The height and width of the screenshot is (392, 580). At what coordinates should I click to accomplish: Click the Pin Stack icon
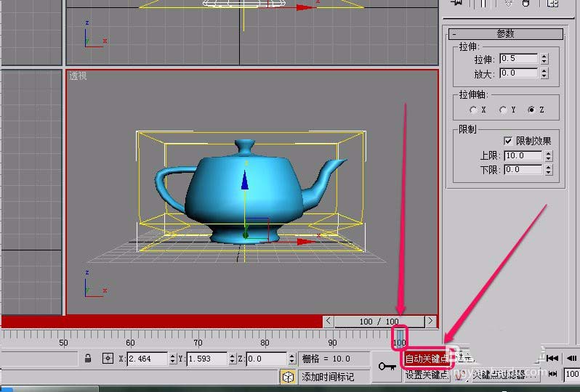point(456,3)
